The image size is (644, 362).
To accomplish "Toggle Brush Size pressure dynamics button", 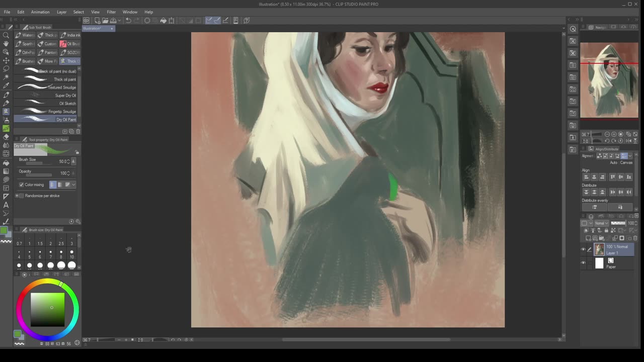I will 73,161.
